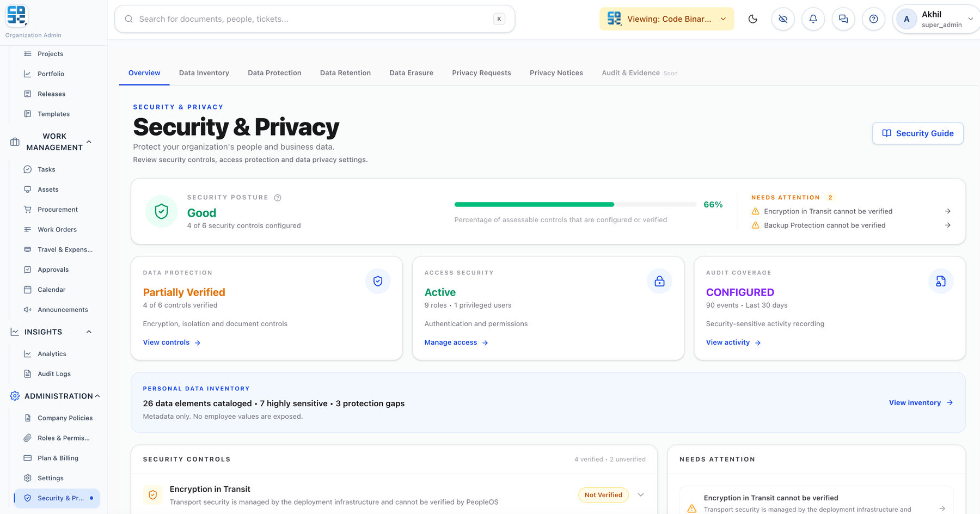This screenshot has height=514, width=980.
Task: Open the chat messages icon
Action: pos(843,19)
